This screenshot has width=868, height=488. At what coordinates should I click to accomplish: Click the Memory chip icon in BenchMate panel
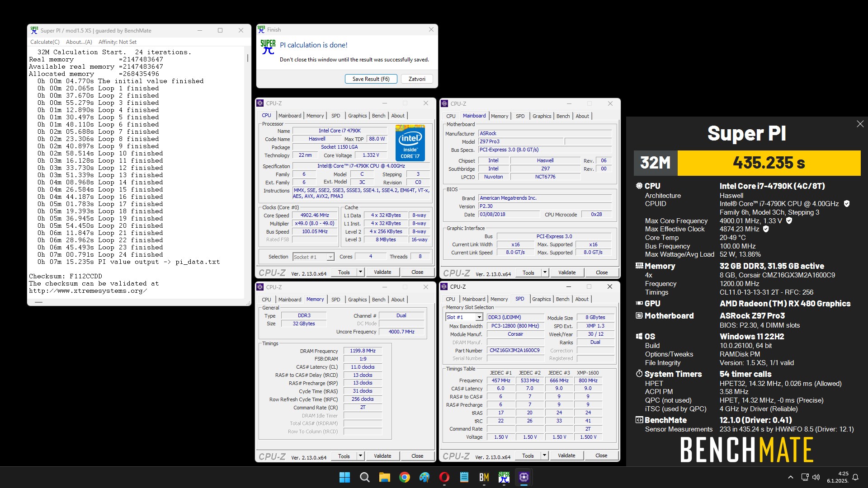(x=639, y=266)
